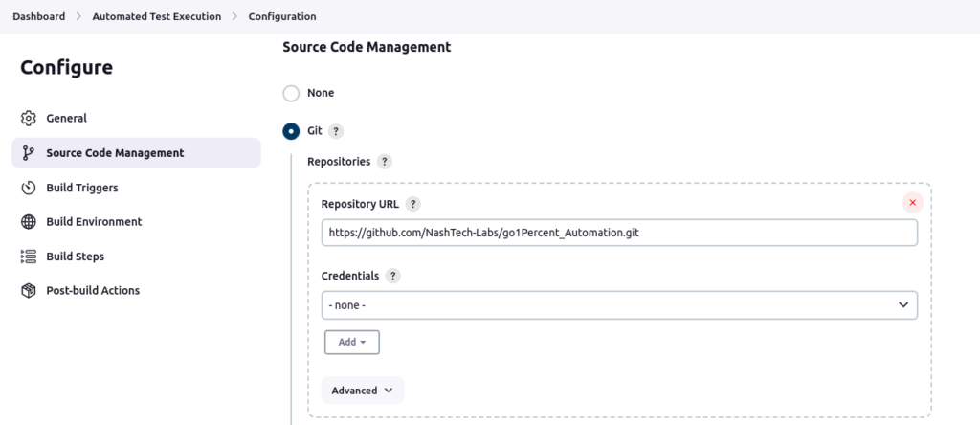
Task: Click the Post-build Actions box icon
Action: tap(29, 291)
